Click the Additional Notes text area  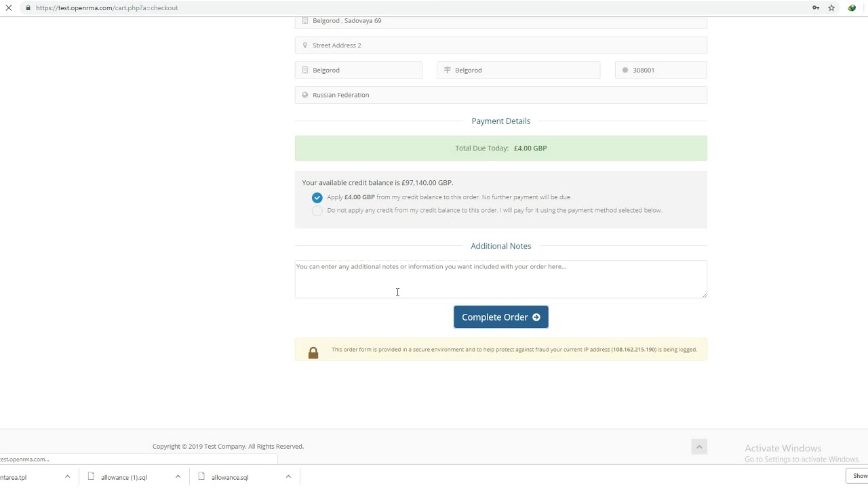[501, 279]
